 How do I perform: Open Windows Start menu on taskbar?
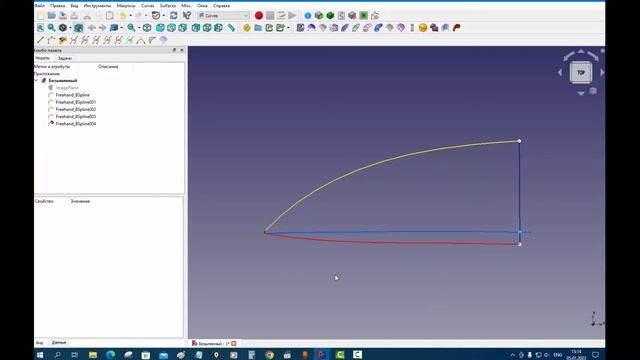click(x=40, y=355)
